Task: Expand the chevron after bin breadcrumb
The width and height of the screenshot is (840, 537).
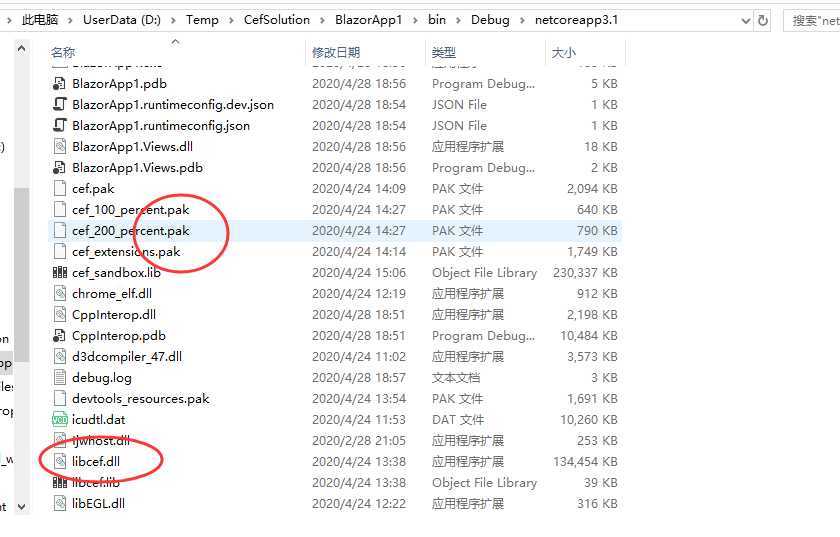Action: point(459,20)
